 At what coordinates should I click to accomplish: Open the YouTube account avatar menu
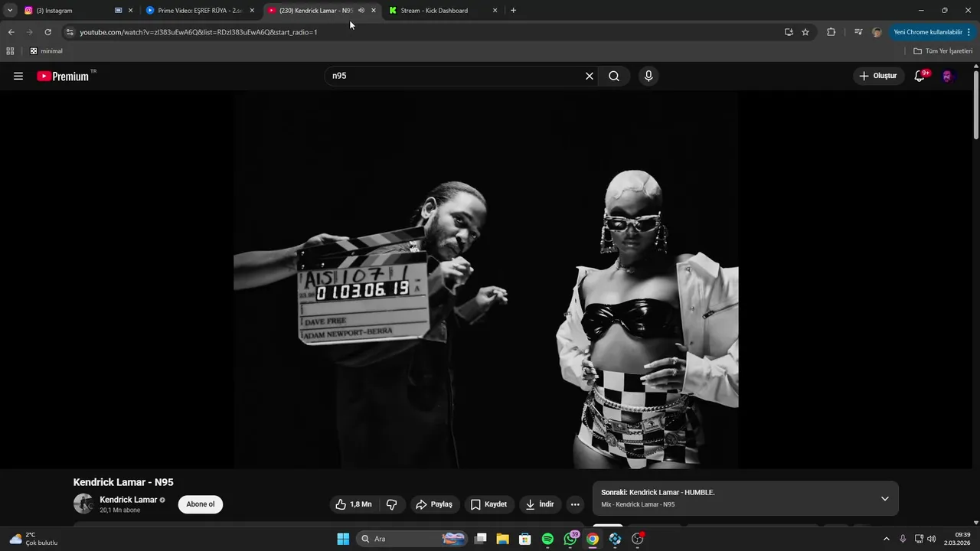click(x=948, y=76)
